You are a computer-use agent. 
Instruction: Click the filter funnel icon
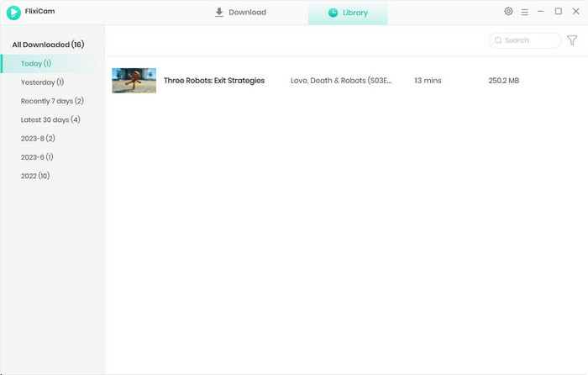(572, 40)
